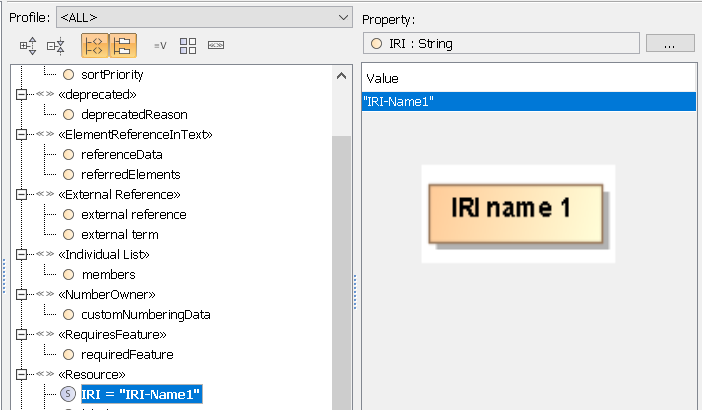The width and height of the screenshot is (702, 410).
Task: Collapse the «Resource» stereotype node
Action: 19,374
